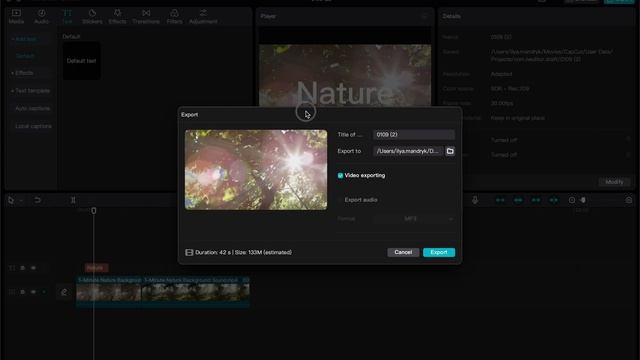Enable the Export audio checkbox
Screen dimensions: 640x360
[x=340, y=200]
